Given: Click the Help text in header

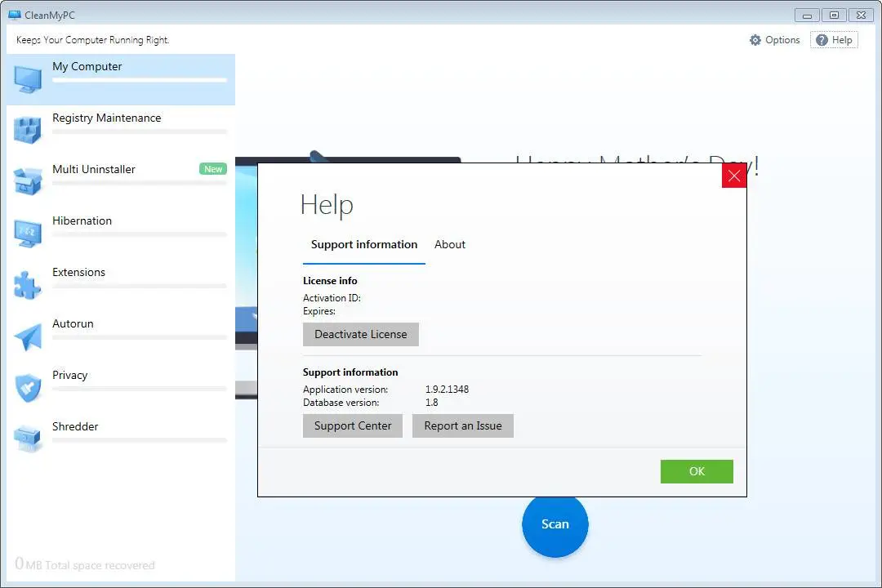Looking at the screenshot, I should [842, 40].
